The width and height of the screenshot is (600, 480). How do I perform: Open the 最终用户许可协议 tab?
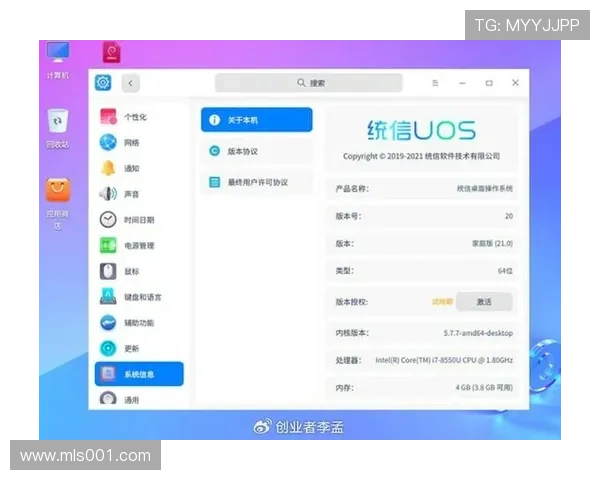256,182
